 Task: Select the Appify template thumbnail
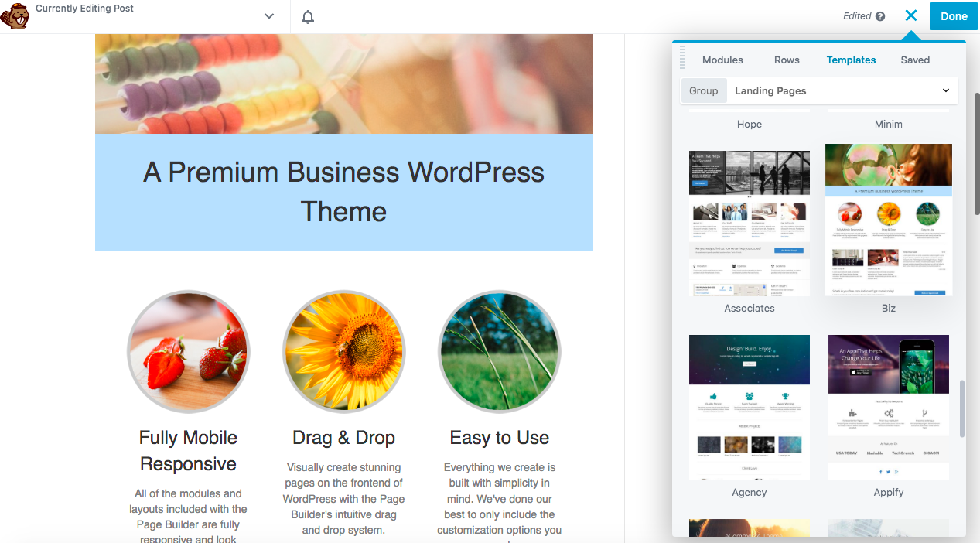(889, 407)
